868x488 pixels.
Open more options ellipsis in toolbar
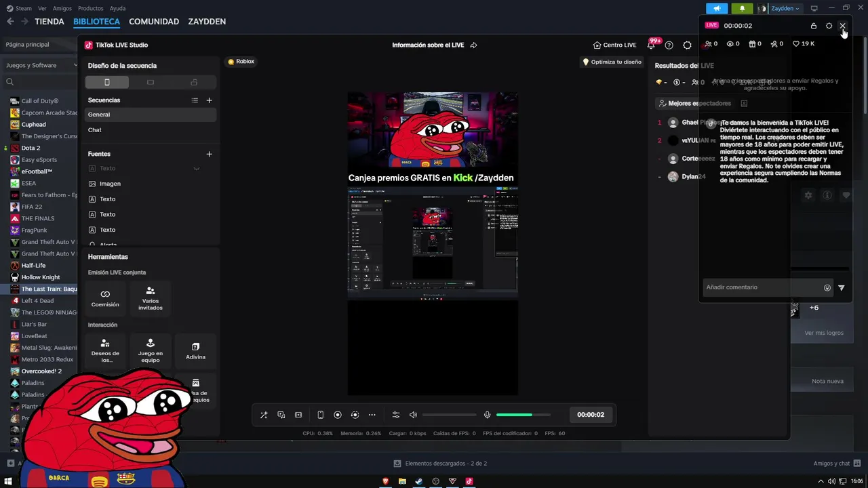(x=372, y=415)
